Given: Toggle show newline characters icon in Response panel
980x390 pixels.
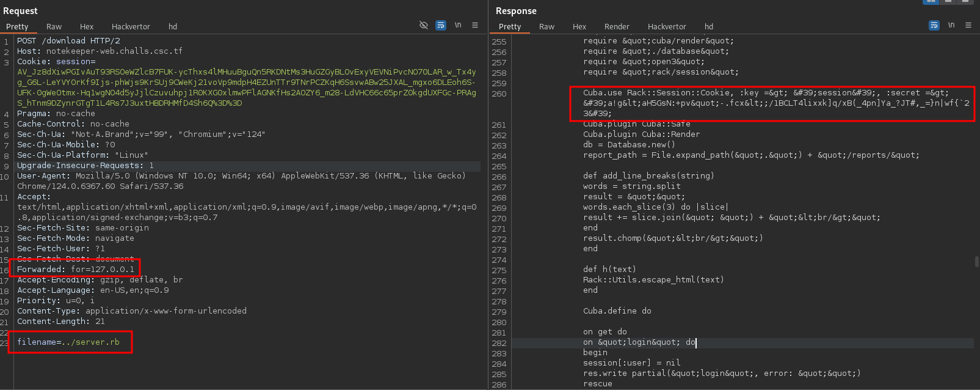Looking at the screenshot, I should [951, 25].
